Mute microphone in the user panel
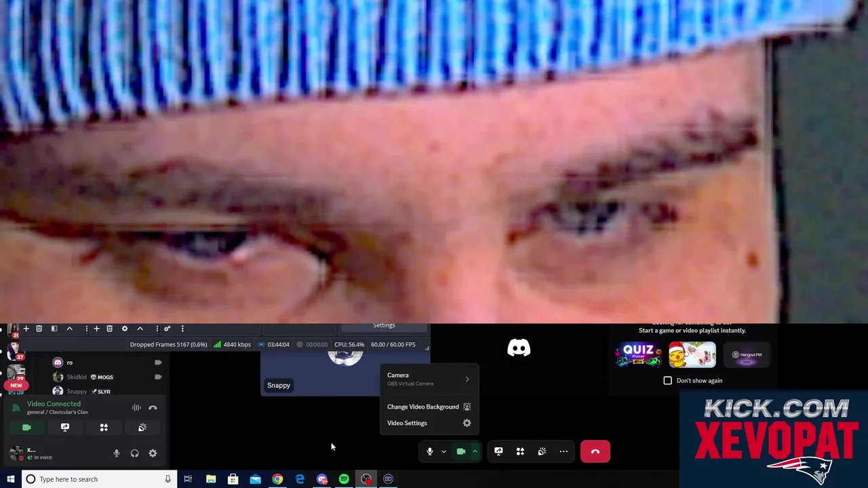Viewport: 868px width, 488px height. 117,453
